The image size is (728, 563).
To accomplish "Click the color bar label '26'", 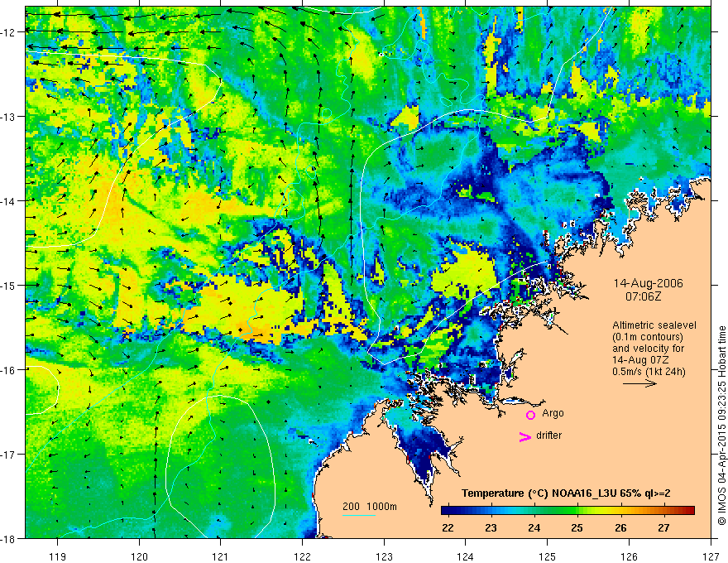I will tap(620, 528).
